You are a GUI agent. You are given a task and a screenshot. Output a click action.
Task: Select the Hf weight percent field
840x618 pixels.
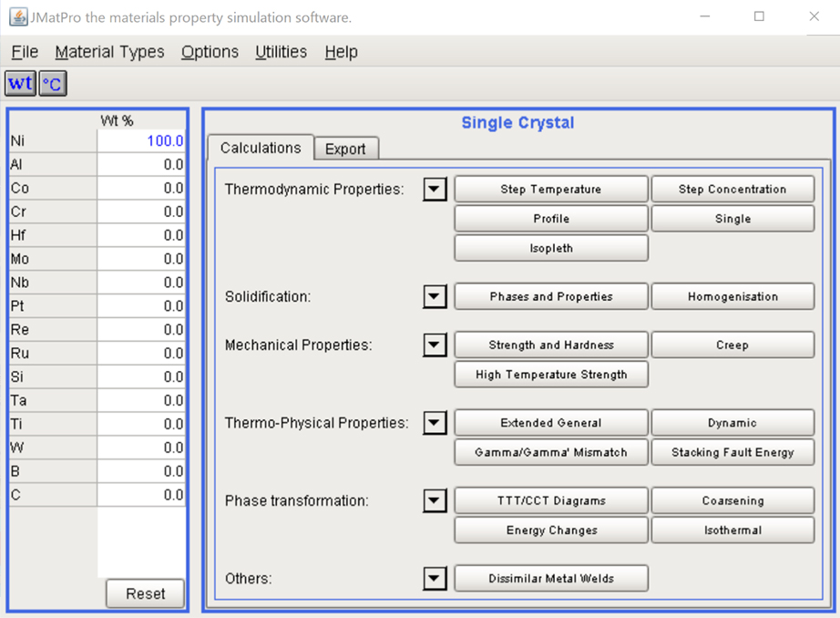point(141,235)
